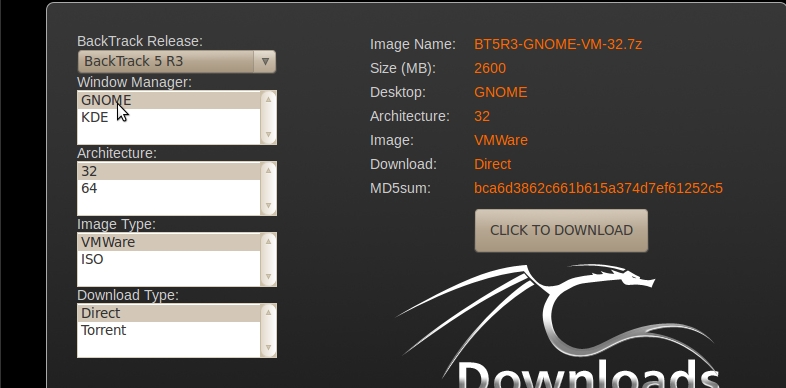Click the CLICK TO DOWNLOAD button
The image size is (786, 388).
tap(561, 231)
